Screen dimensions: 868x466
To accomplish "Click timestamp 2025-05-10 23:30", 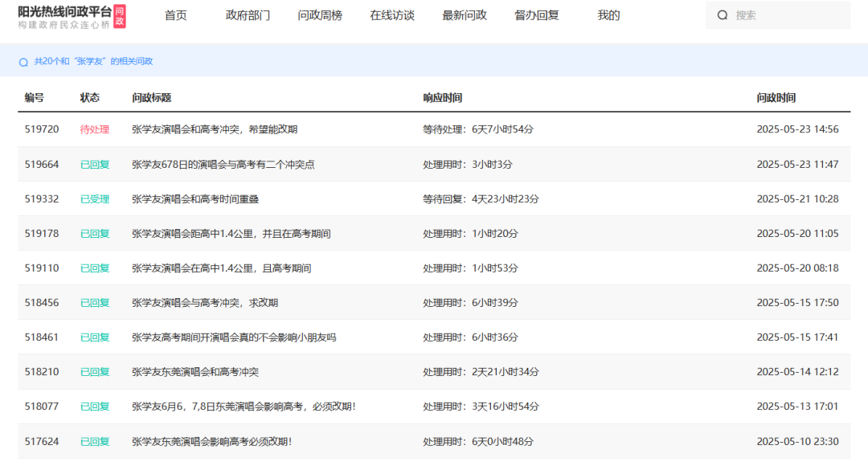I will (x=798, y=441).
